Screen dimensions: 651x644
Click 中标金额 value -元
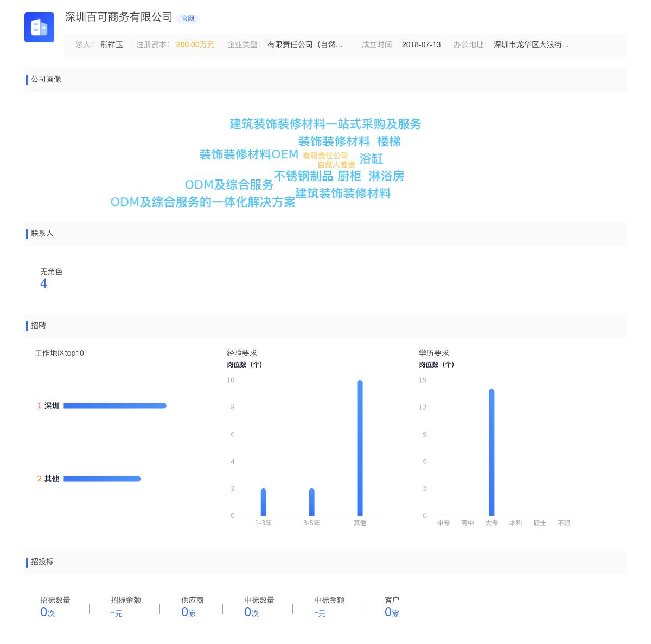[320, 613]
